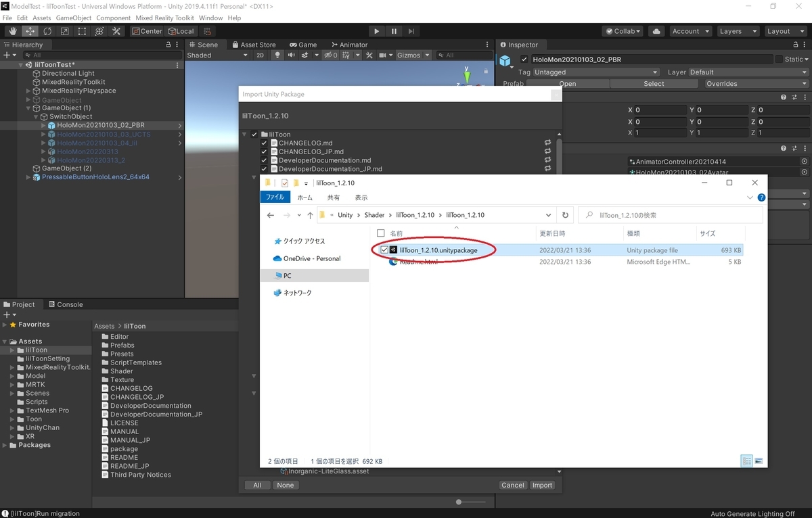Click the Step frame button

(x=411, y=31)
